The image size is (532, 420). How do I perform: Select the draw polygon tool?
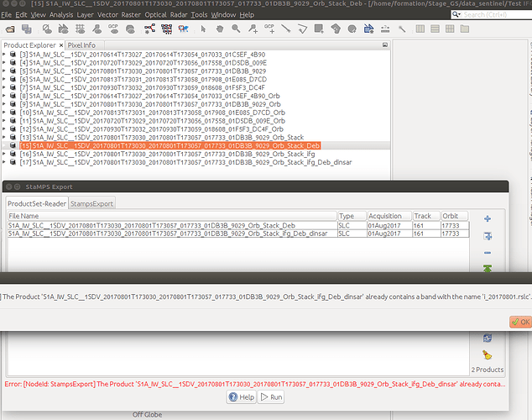click(336, 29)
